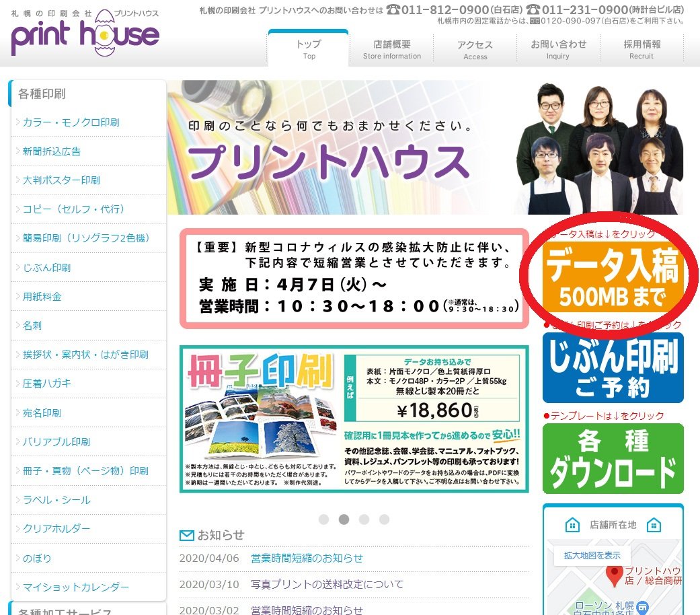The image size is (700, 615).
Task: Open 2020/04/06 営業時間短縮のお知らせ news
Action: pyautogui.click(x=307, y=558)
